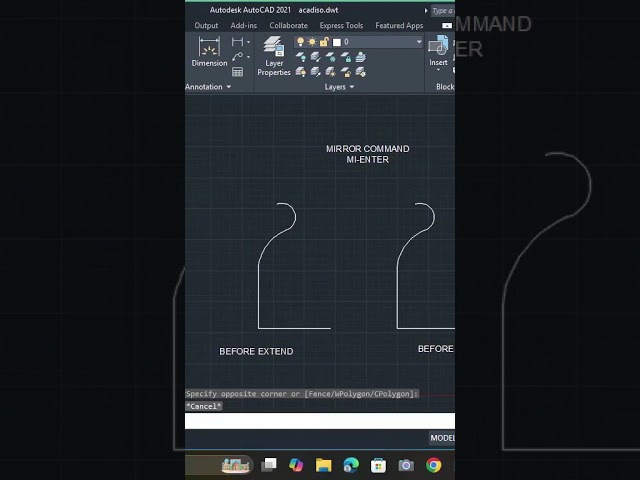Click the ribbon minimize toggle button

447,25
